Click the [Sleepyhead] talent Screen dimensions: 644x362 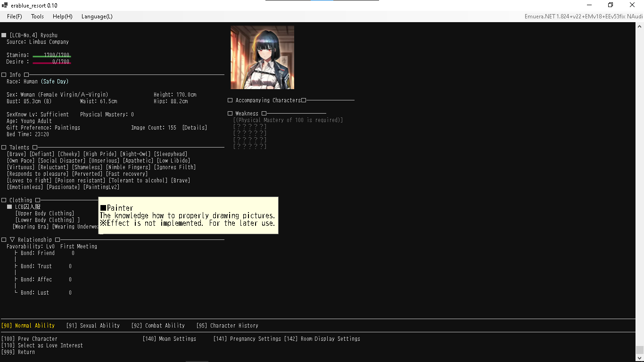[171, 154]
